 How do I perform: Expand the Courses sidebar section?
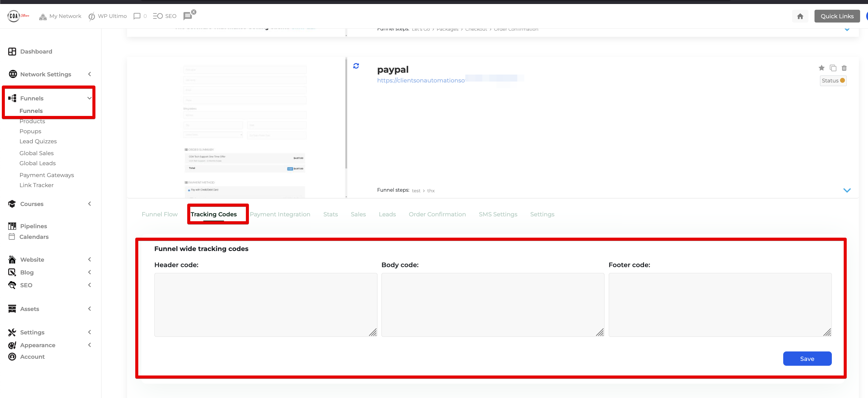[32, 204]
